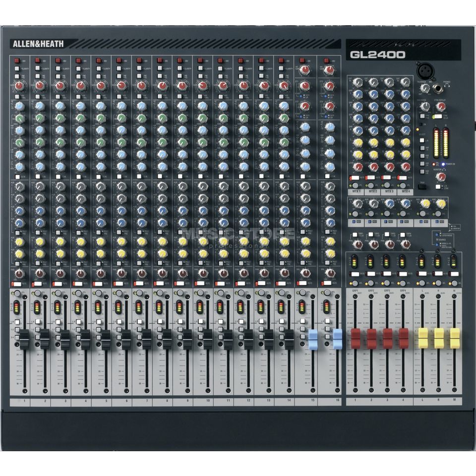Push the AFL button for MTX 2
The image size is (476, 476).
(371, 185)
